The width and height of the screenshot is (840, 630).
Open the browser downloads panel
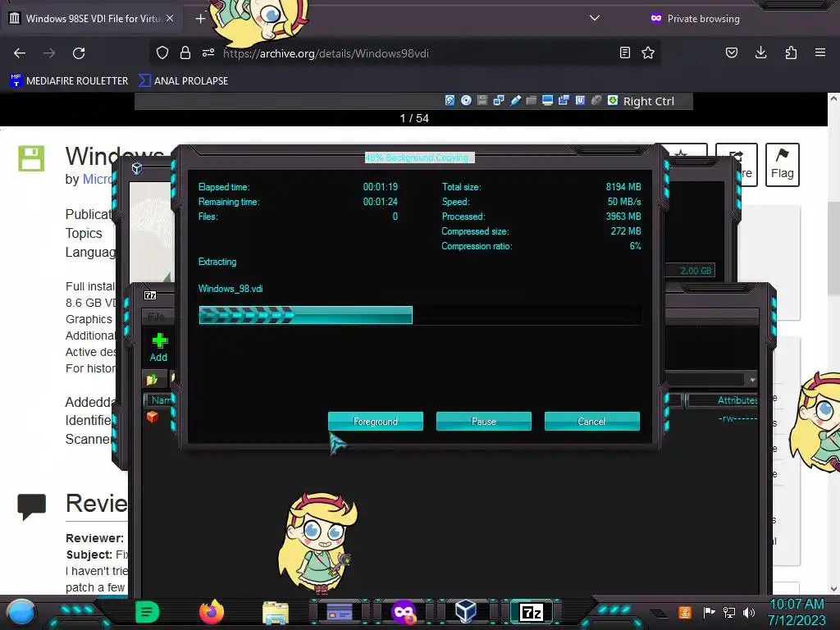[760, 52]
